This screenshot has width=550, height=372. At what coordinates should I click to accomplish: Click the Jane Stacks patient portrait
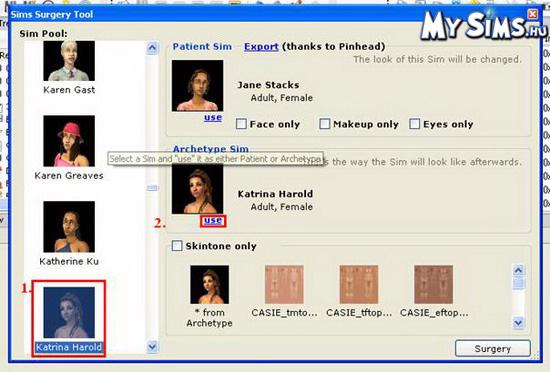pyautogui.click(x=197, y=86)
